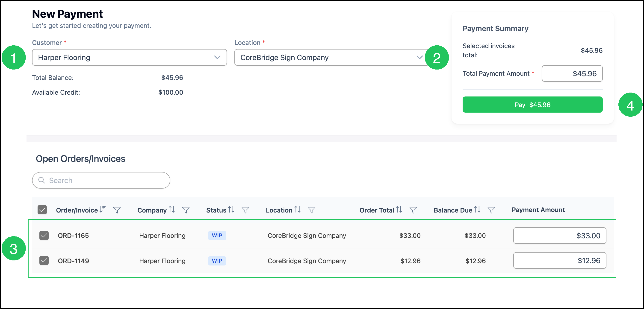
Task: Click the WIP status badge for ORD-1165
Action: (x=217, y=236)
